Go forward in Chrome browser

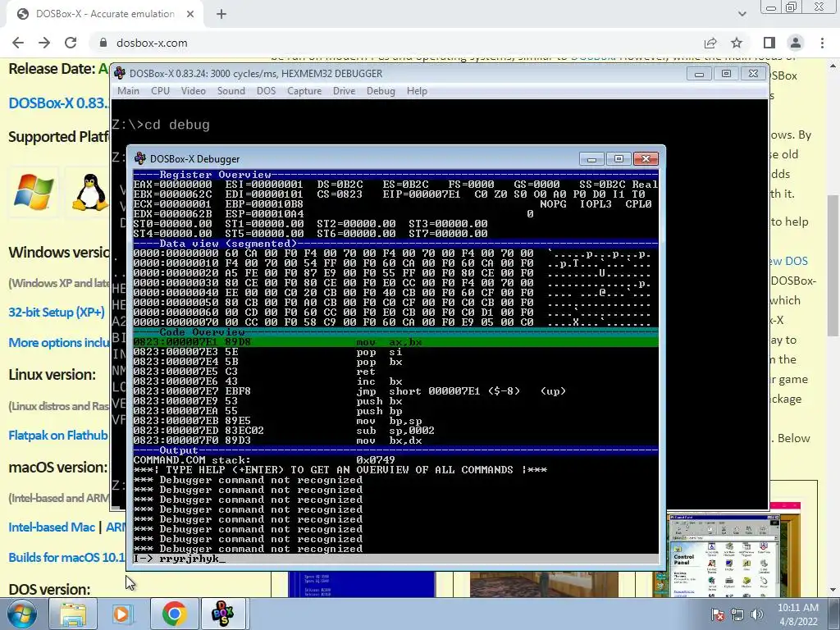pyautogui.click(x=44, y=43)
